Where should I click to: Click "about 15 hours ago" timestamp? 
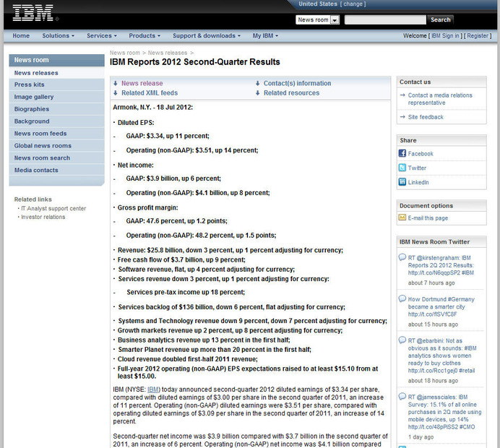point(433,324)
